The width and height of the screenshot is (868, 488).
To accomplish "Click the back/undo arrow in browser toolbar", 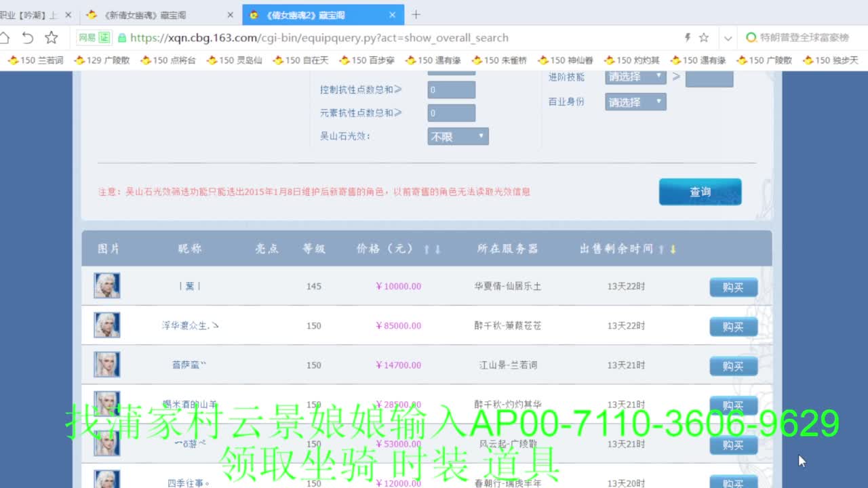I will point(28,38).
